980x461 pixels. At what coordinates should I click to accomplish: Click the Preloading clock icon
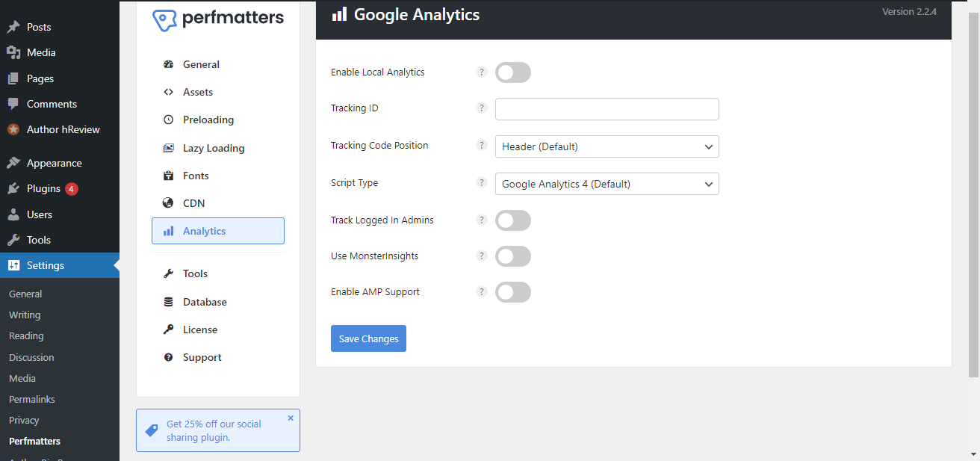click(168, 120)
